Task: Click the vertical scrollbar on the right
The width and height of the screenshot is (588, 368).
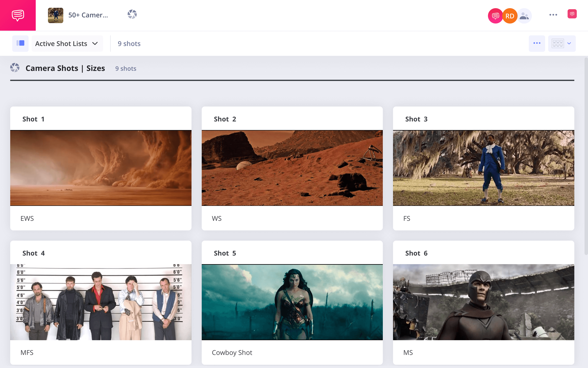Action: 586,156
